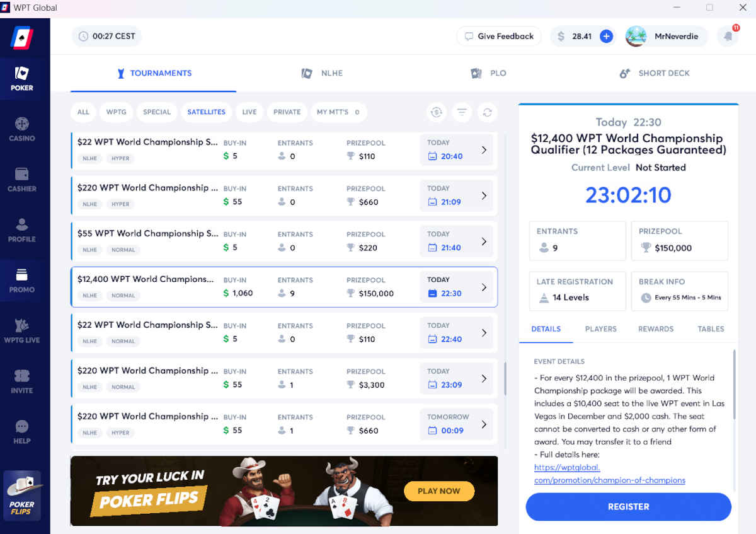The width and height of the screenshot is (756, 534).
Task: Open the Help section in sidebar
Action: tap(22, 431)
